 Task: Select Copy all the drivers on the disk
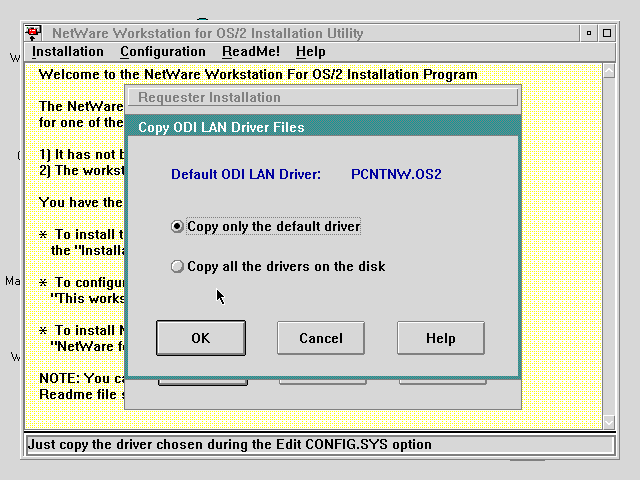(278, 267)
